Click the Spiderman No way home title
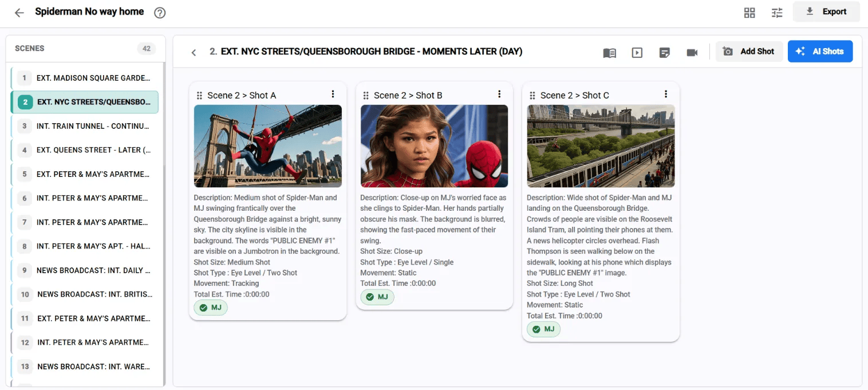Viewport: 868px width, 390px height. 89,11
